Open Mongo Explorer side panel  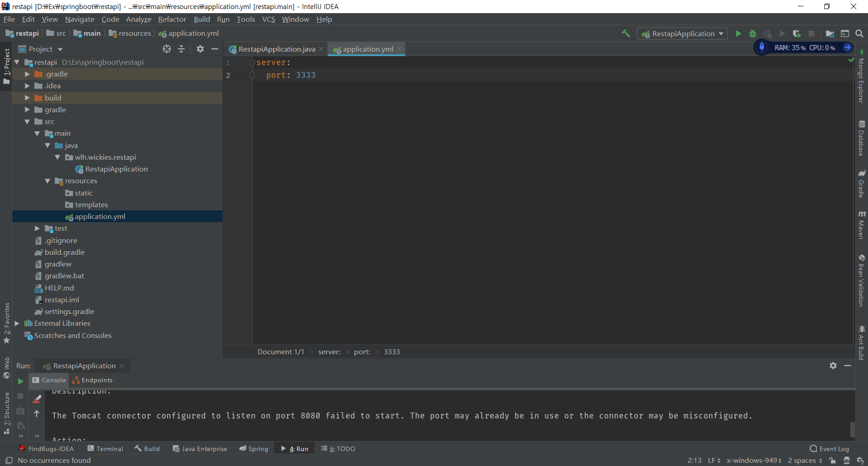tap(862, 76)
